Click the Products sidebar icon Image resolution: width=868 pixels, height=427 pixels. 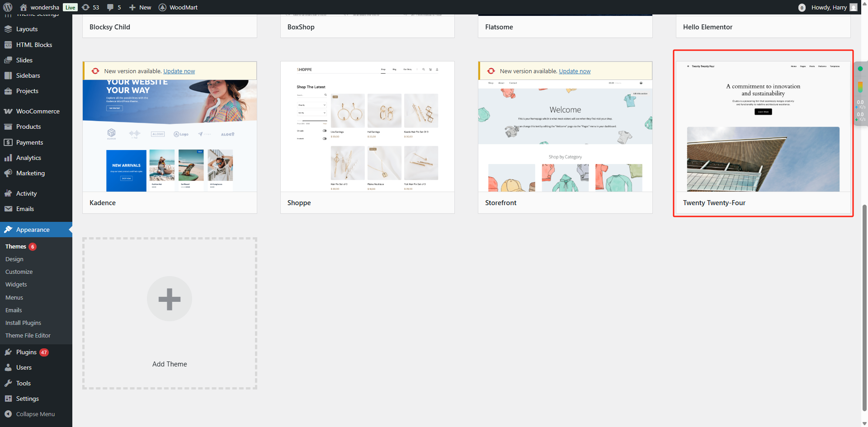(8, 127)
